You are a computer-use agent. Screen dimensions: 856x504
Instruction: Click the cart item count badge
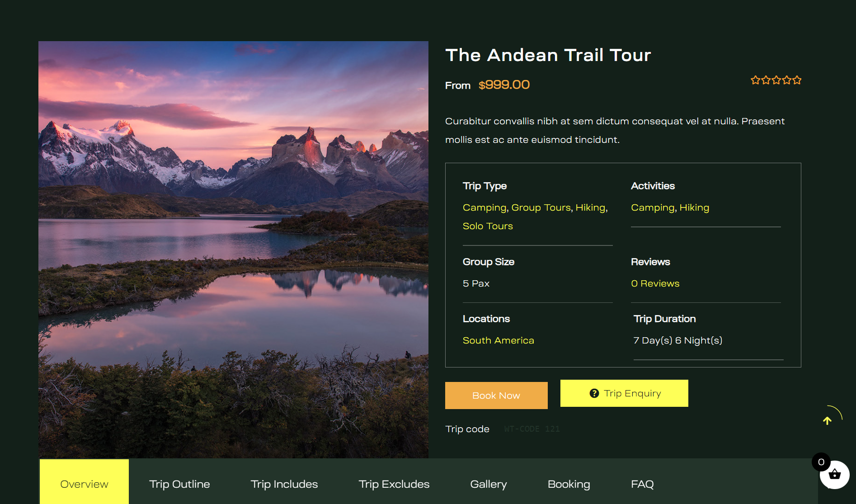tap(821, 462)
